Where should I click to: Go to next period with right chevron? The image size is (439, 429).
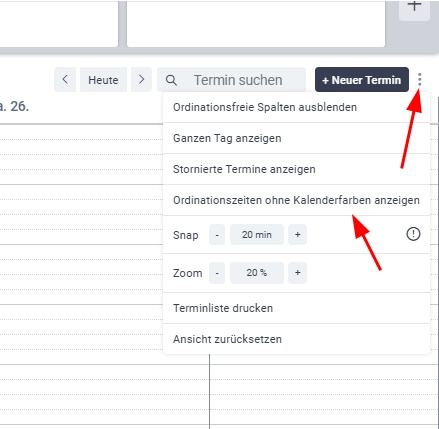[x=141, y=80]
